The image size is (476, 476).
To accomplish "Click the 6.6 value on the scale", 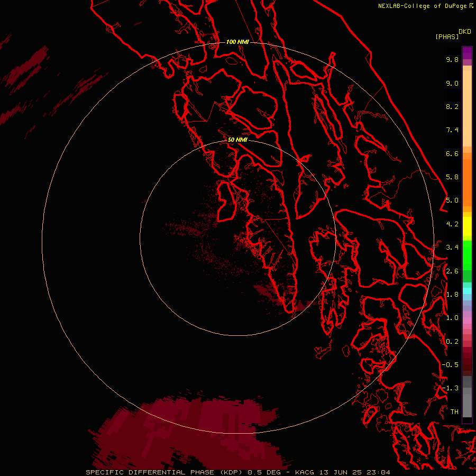I will click(x=452, y=153).
